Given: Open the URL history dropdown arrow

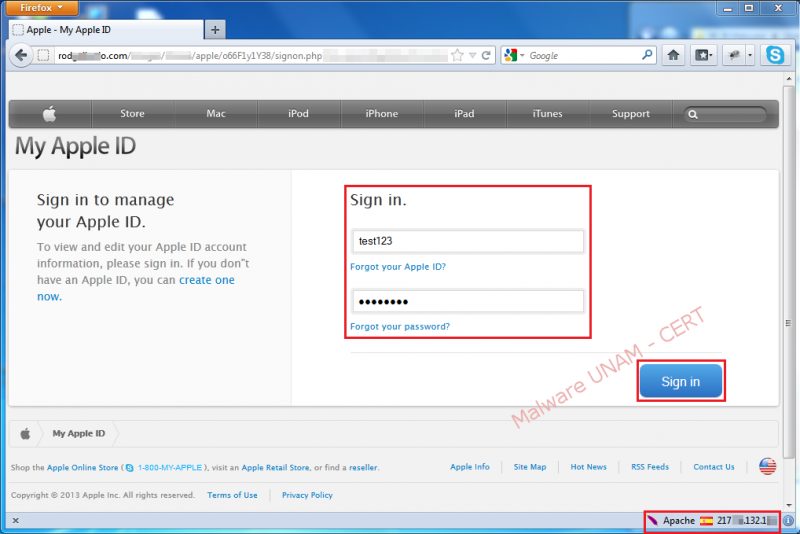Looking at the screenshot, I should (472, 55).
